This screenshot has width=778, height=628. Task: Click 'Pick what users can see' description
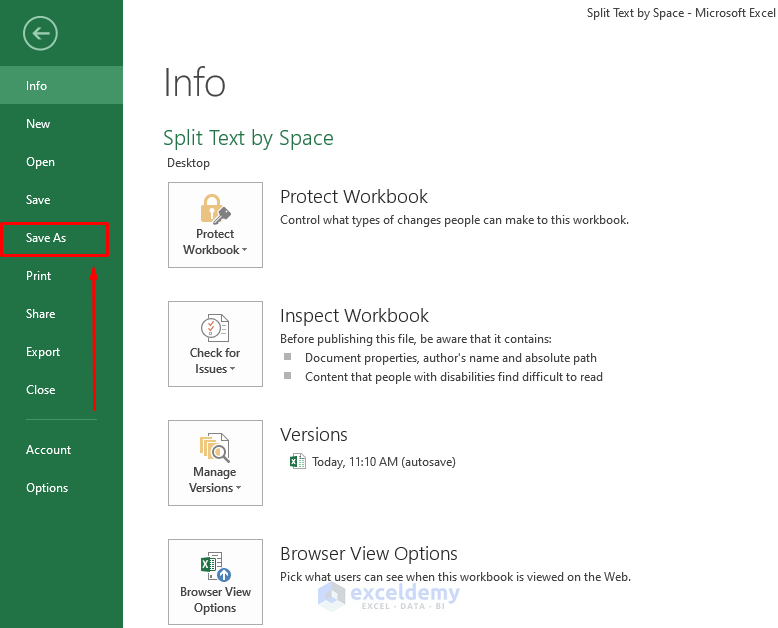tap(455, 577)
